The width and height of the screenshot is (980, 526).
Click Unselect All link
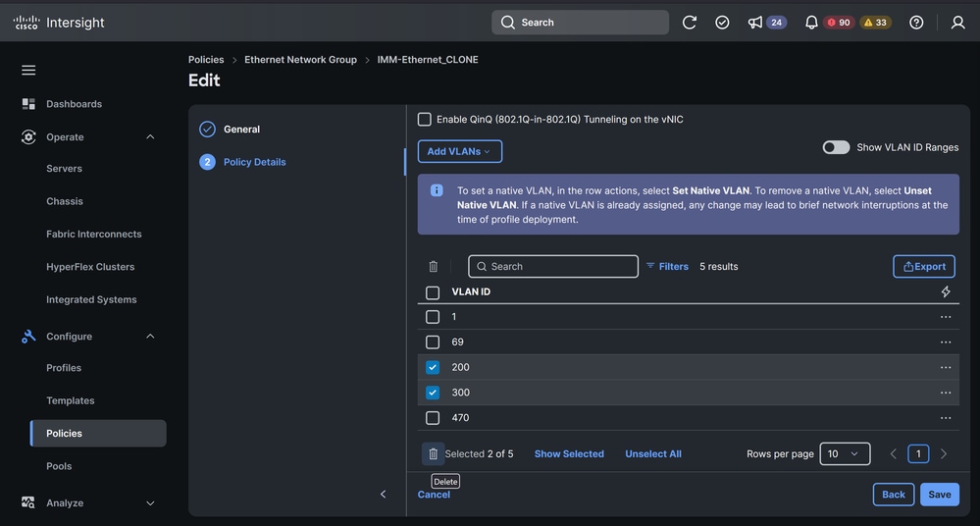(x=653, y=454)
